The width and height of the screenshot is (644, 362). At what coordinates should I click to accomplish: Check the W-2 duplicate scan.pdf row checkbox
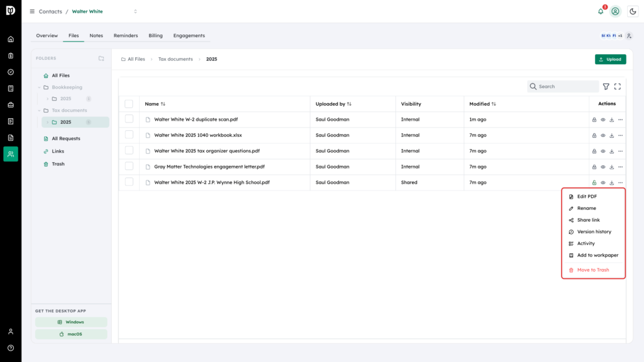point(129,119)
